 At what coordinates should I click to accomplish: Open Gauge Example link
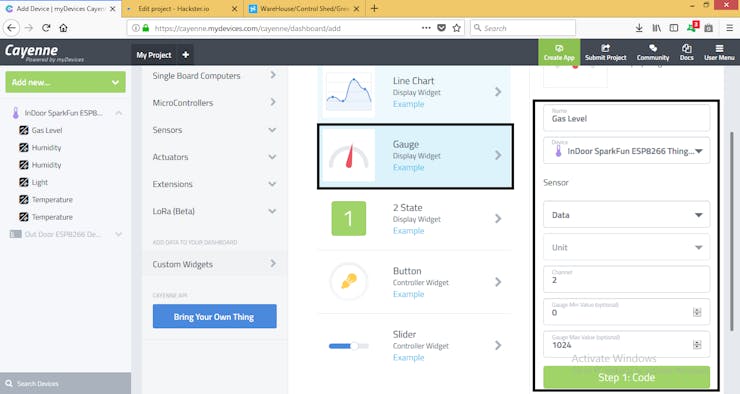tap(408, 168)
